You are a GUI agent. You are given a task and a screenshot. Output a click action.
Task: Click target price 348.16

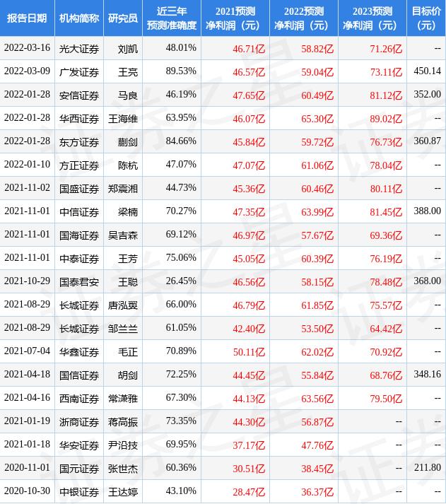pyautogui.click(x=428, y=375)
